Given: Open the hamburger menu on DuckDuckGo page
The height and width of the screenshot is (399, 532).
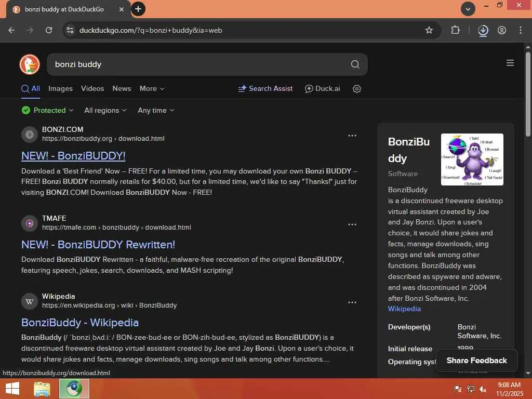Looking at the screenshot, I should tap(510, 63).
